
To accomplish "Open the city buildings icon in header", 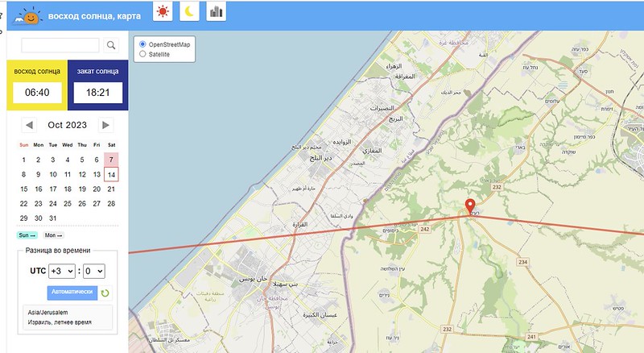I will click(x=216, y=11).
